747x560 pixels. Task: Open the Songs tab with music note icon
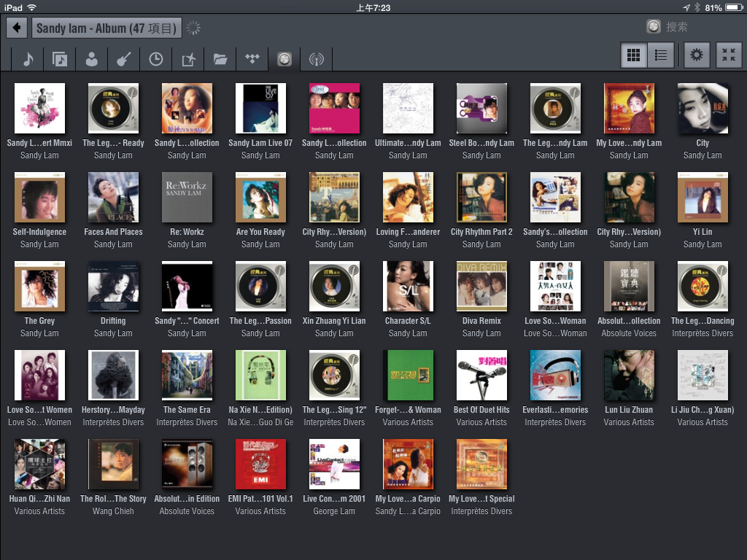[28, 59]
